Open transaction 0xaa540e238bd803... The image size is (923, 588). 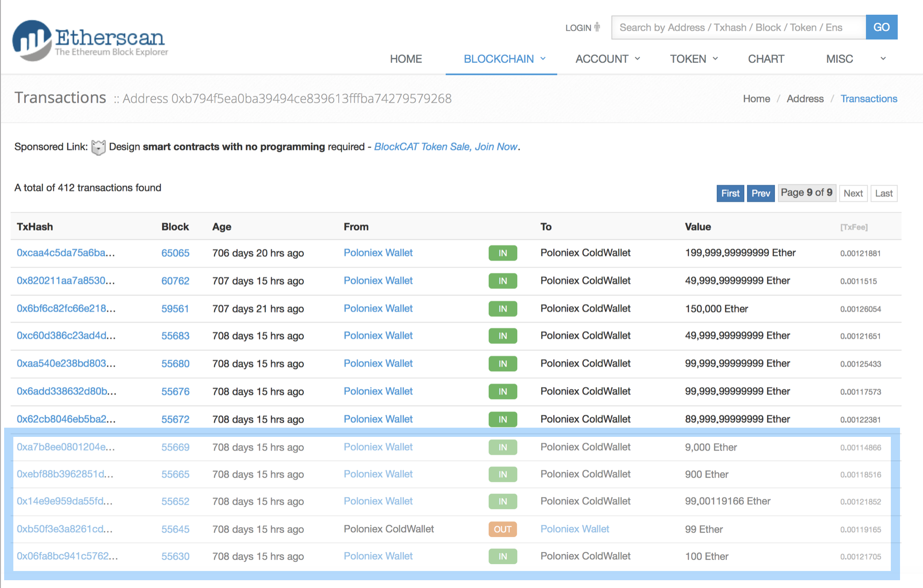tap(66, 363)
